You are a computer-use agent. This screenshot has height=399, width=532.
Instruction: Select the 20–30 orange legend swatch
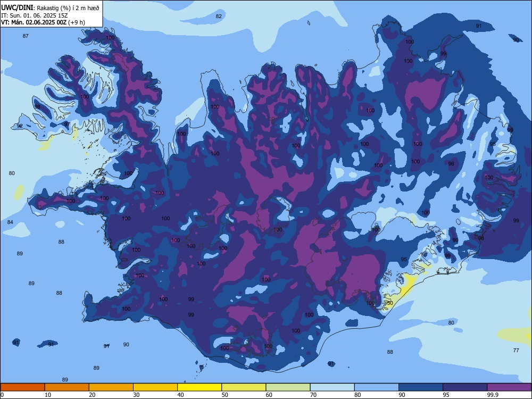coord(111,387)
